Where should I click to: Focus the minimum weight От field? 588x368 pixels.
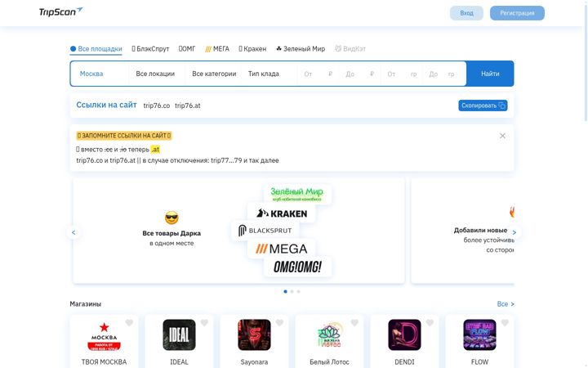click(402, 74)
